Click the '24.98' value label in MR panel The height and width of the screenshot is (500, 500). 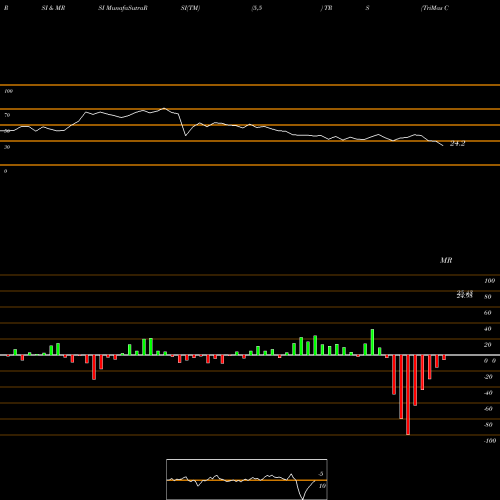click(464, 296)
